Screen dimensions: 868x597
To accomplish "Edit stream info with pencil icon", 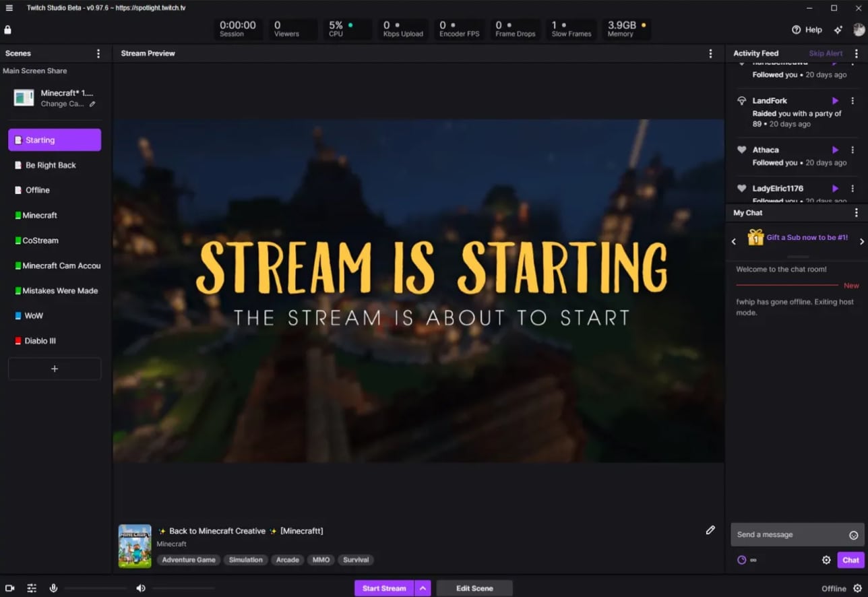I will (x=710, y=530).
